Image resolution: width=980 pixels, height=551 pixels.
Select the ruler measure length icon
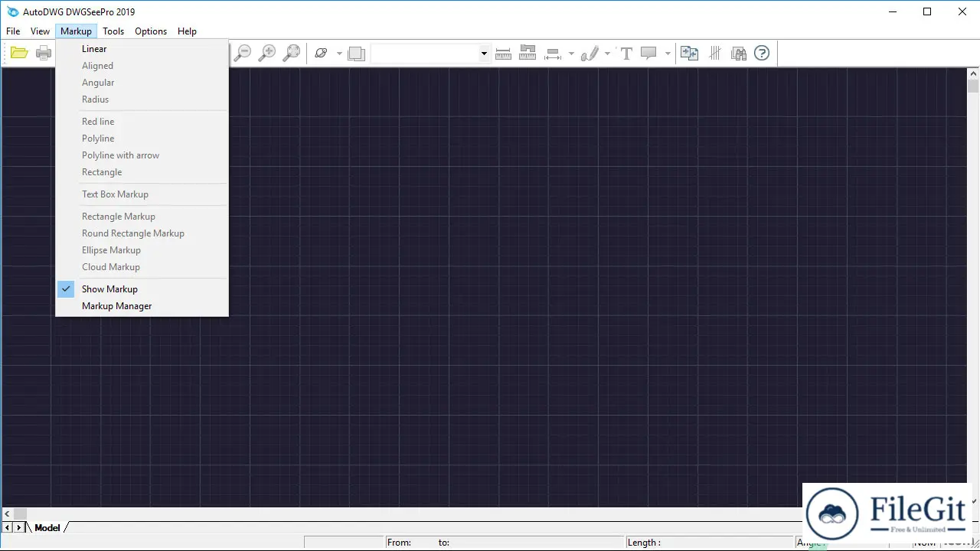pos(503,53)
